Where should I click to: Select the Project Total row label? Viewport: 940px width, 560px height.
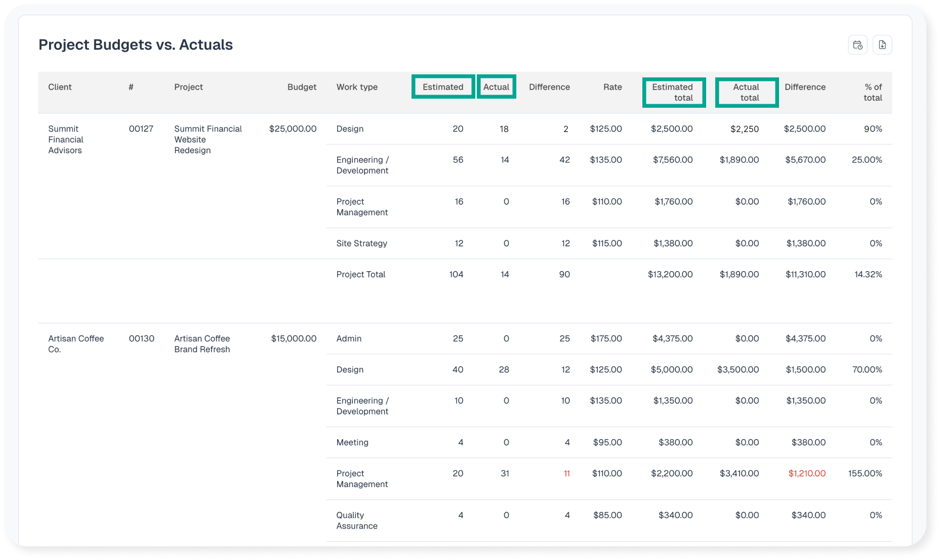pyautogui.click(x=360, y=274)
